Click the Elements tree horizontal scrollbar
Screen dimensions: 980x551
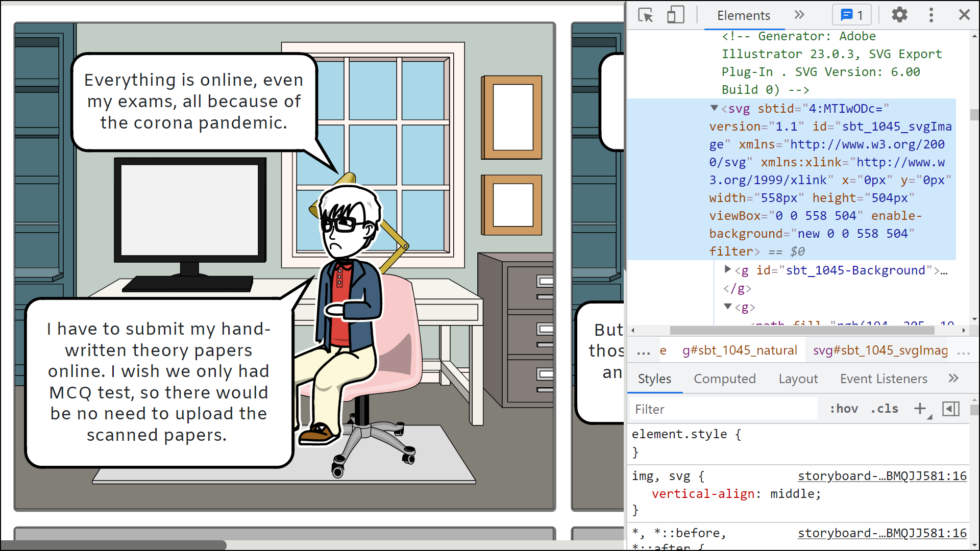click(801, 331)
